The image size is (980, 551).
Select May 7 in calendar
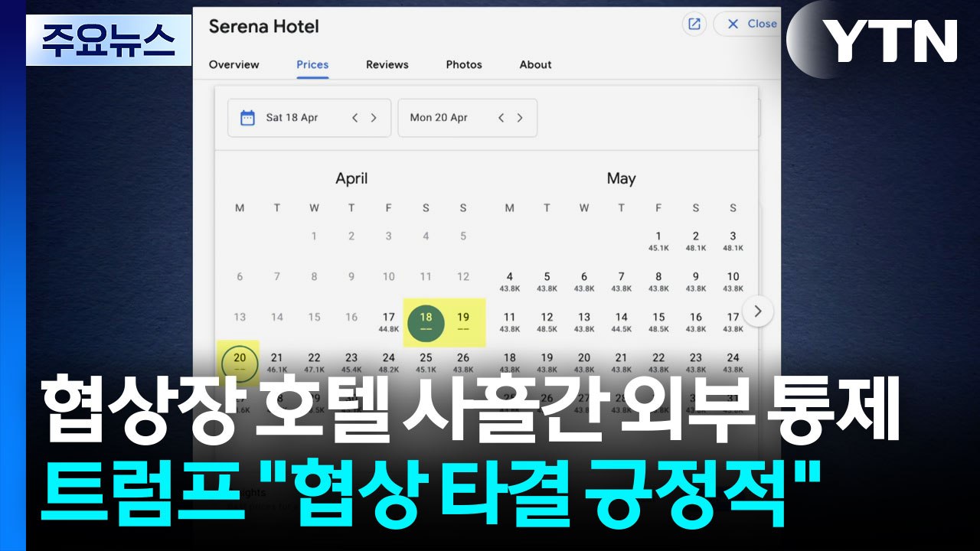(621, 282)
